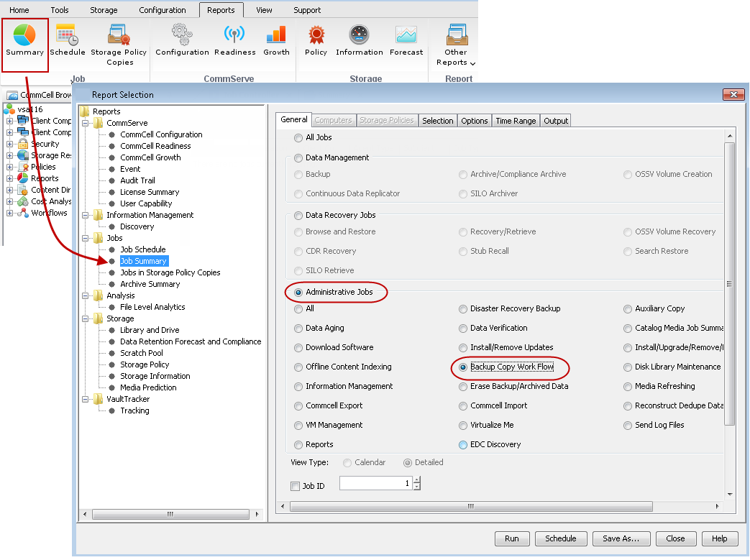Collapse the Storage tree node
The height and width of the screenshot is (560, 750).
click(85, 318)
